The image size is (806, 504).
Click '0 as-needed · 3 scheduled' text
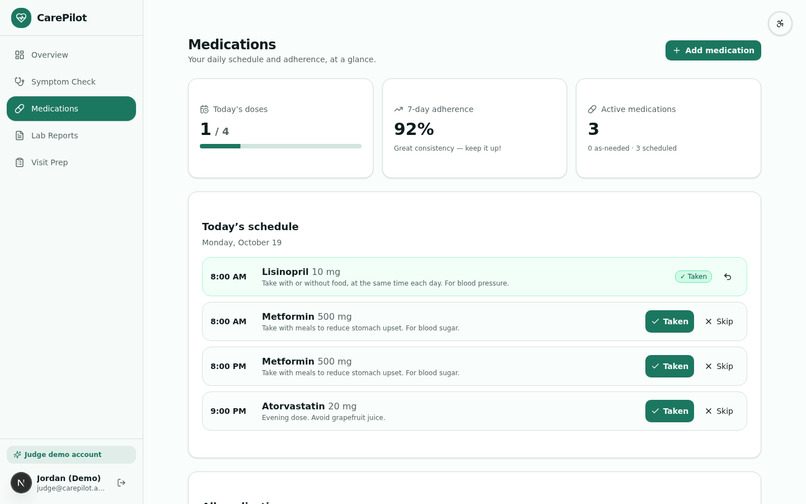pos(632,148)
